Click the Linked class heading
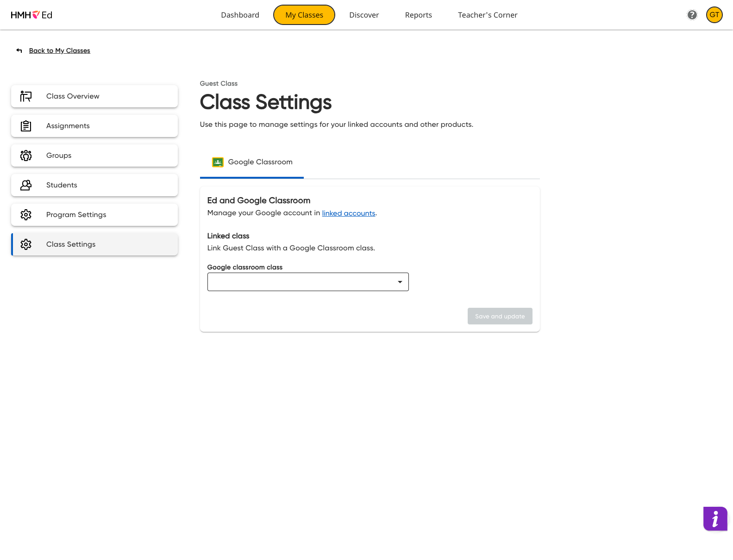The width and height of the screenshot is (733, 560). pyautogui.click(x=228, y=236)
